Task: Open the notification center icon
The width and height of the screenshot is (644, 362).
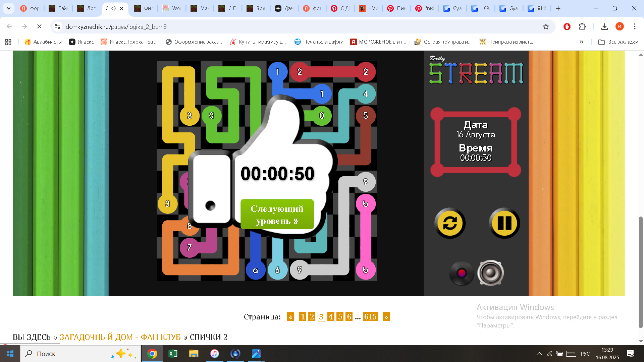Action: pyautogui.click(x=630, y=354)
